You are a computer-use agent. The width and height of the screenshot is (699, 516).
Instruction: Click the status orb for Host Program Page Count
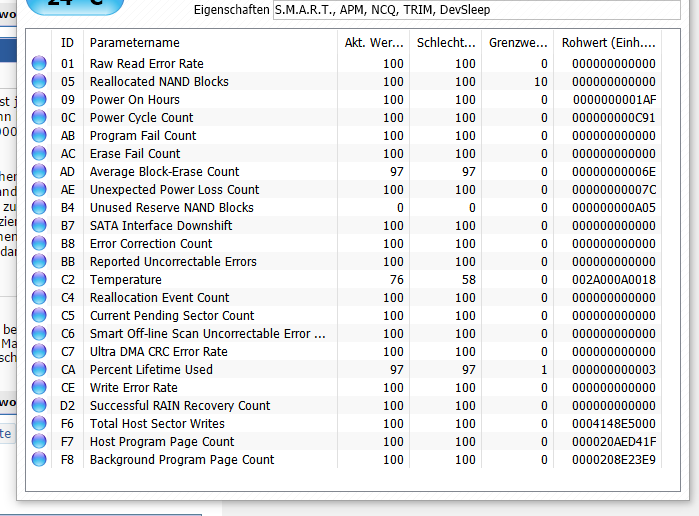tap(39, 441)
